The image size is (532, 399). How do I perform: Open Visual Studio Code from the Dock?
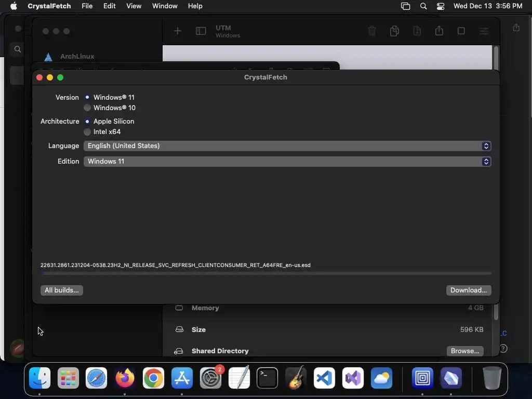tap(324, 378)
